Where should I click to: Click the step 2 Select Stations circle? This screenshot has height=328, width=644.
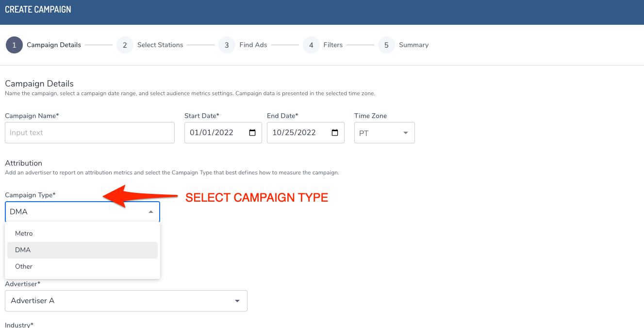pos(125,45)
